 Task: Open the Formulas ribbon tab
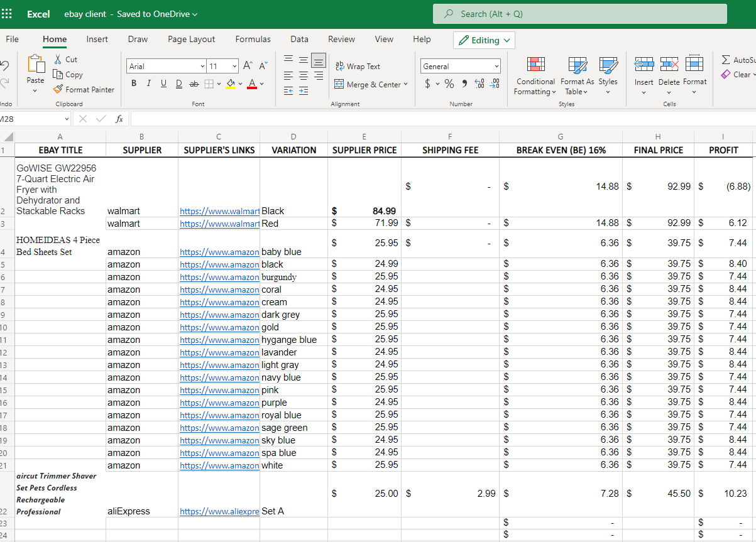[253, 39]
